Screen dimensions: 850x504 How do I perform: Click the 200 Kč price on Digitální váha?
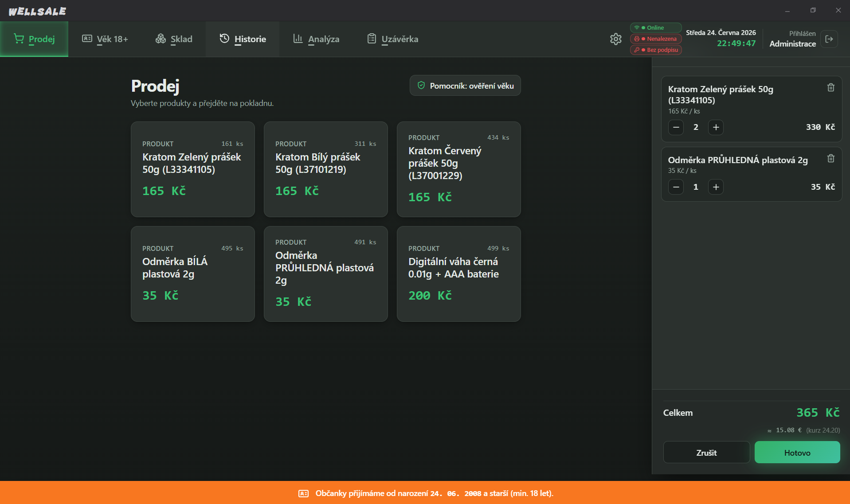click(430, 296)
